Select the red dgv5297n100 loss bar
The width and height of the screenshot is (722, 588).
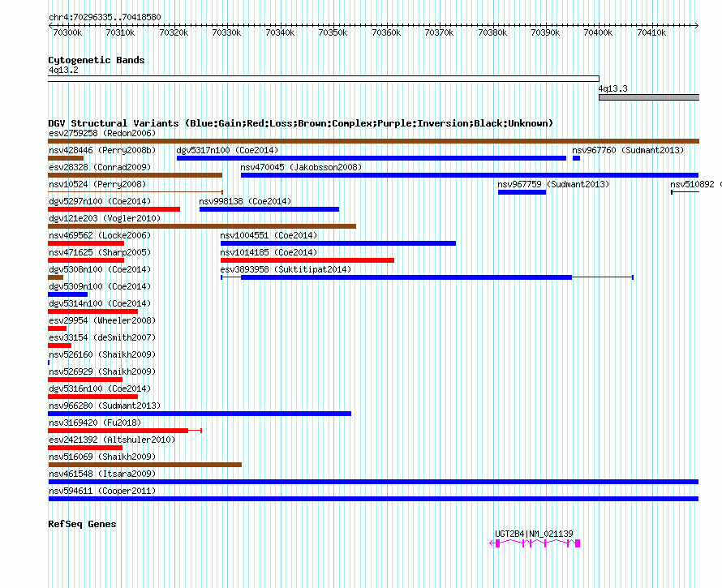[x=114, y=209]
